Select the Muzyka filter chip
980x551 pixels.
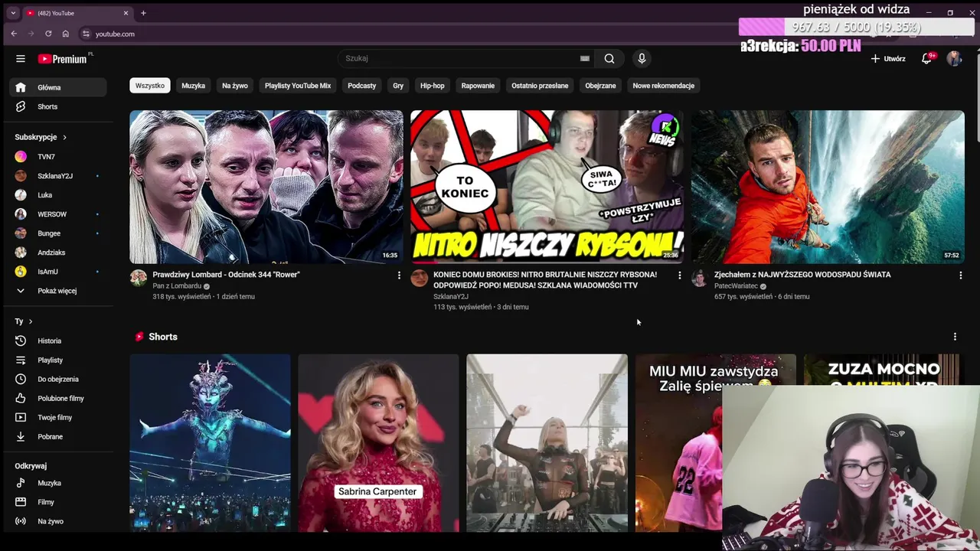[193, 86]
